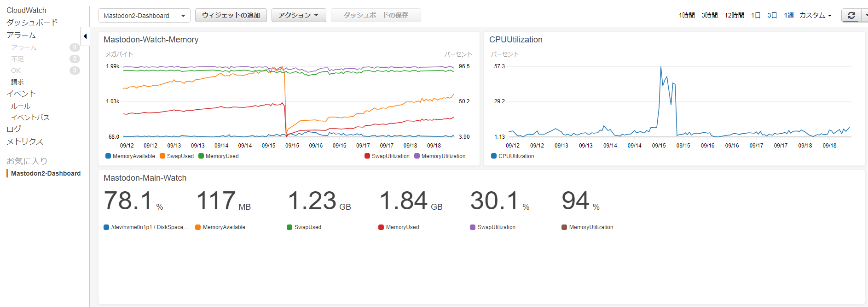Image resolution: width=868 pixels, height=307 pixels.
Task: Click the purple MemoryUtilization legend marker
Action: 417,156
